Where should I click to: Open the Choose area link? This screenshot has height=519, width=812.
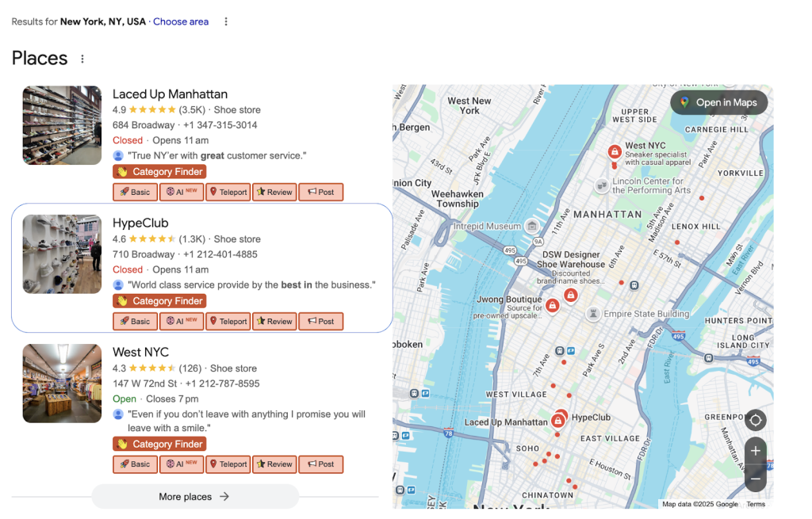click(181, 21)
